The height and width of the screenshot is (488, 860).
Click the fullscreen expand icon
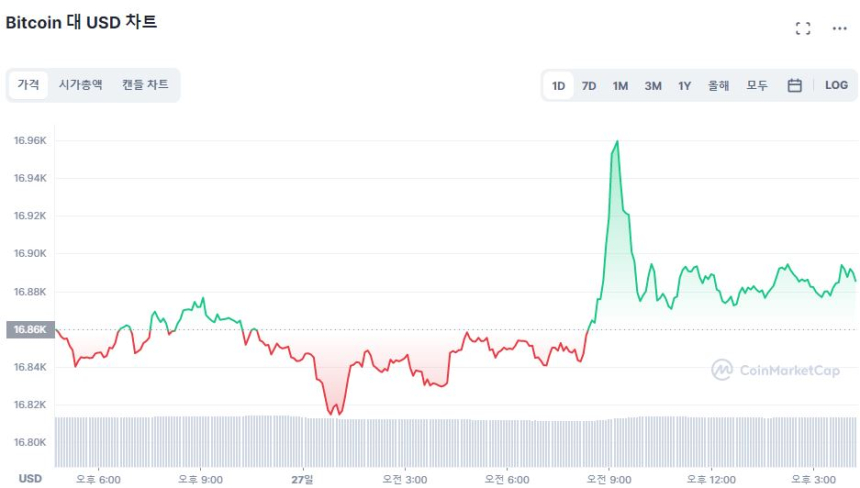coord(802,28)
